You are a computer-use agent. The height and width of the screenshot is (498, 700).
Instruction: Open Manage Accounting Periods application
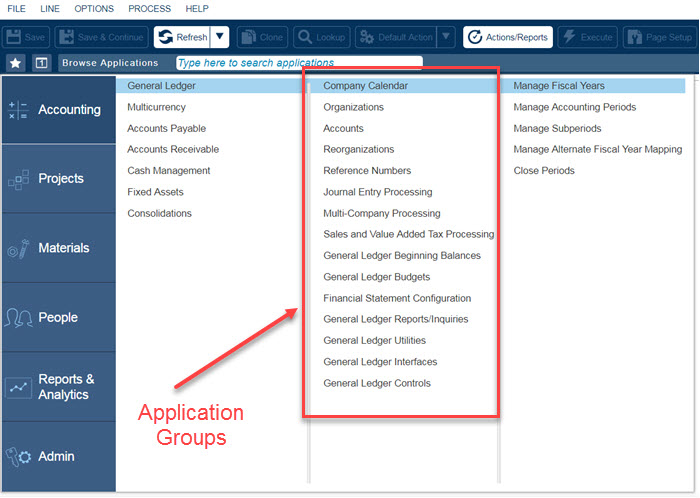(x=574, y=107)
